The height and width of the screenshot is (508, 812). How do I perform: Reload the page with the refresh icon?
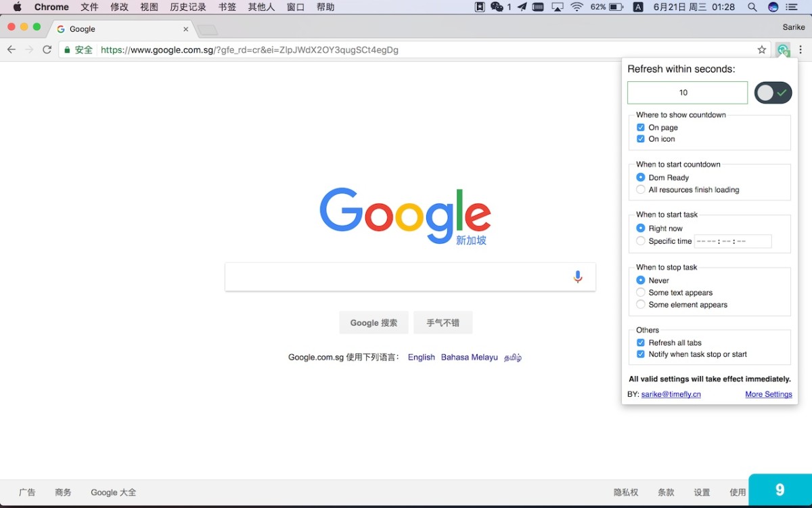coord(47,49)
